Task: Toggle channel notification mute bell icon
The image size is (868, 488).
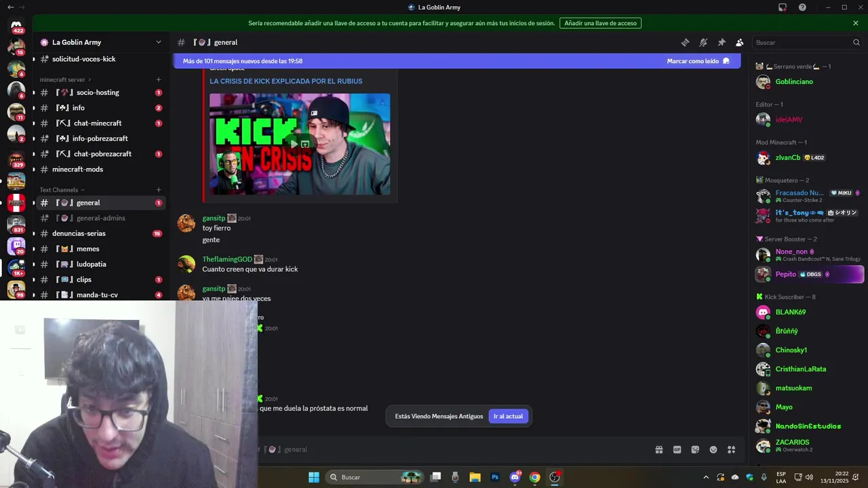Action: tap(703, 42)
